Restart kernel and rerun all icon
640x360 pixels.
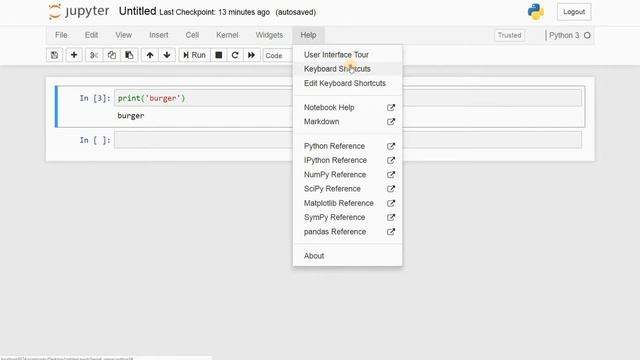(x=251, y=55)
